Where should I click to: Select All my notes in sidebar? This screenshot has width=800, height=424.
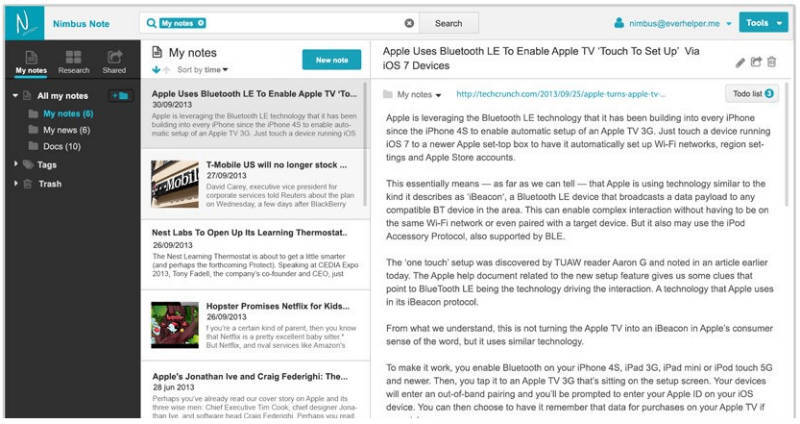pos(62,95)
